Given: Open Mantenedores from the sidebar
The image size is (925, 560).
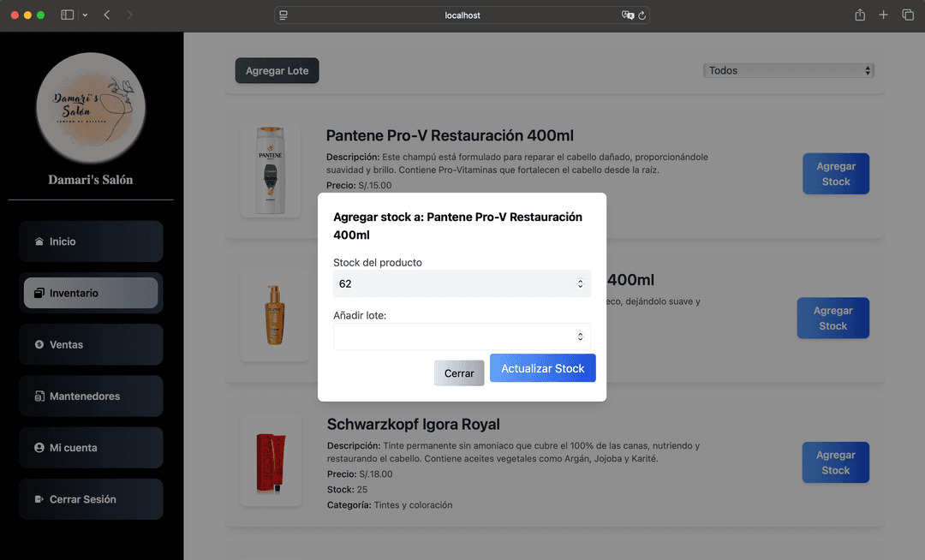Looking at the screenshot, I should 91,396.
